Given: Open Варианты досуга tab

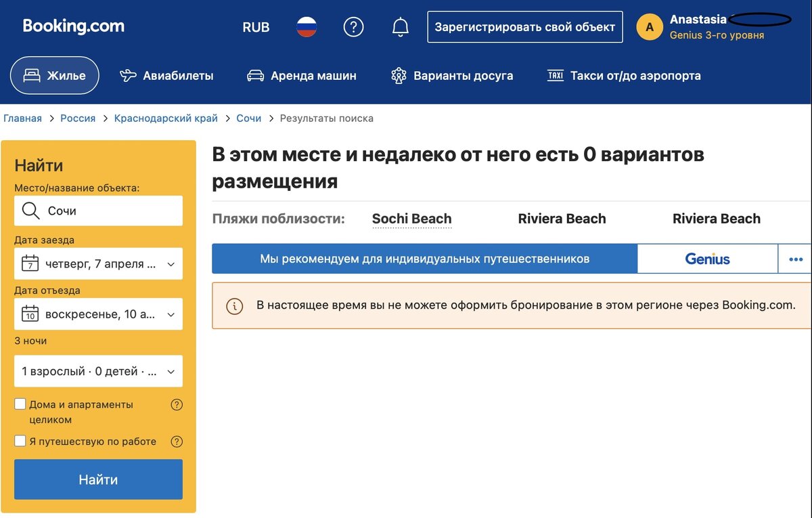Looking at the screenshot, I should point(452,76).
